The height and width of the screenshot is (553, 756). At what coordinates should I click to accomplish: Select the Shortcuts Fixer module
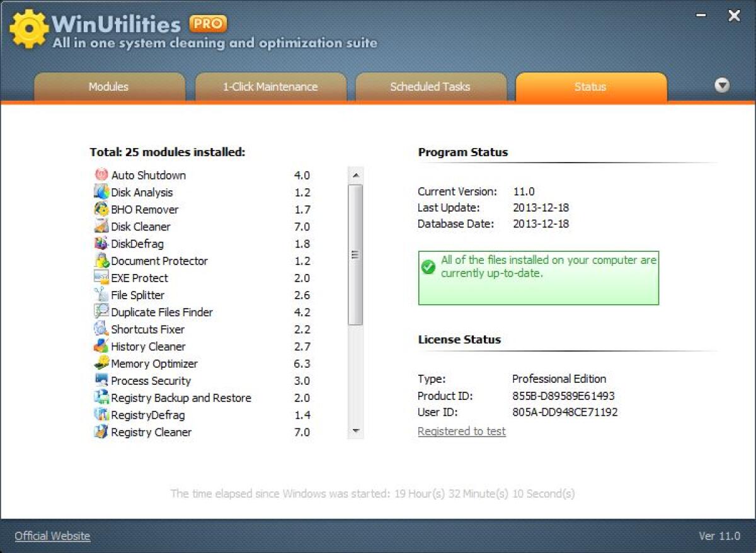(148, 329)
